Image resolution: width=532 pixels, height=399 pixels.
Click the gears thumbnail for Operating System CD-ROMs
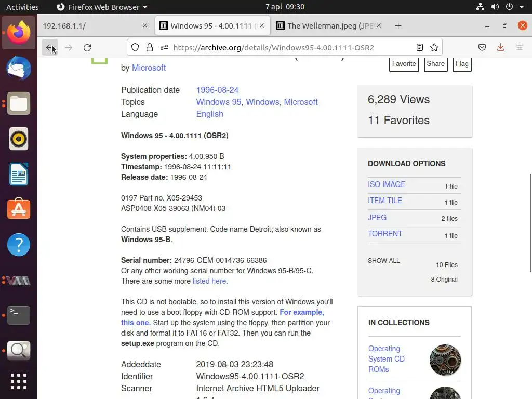click(x=445, y=360)
